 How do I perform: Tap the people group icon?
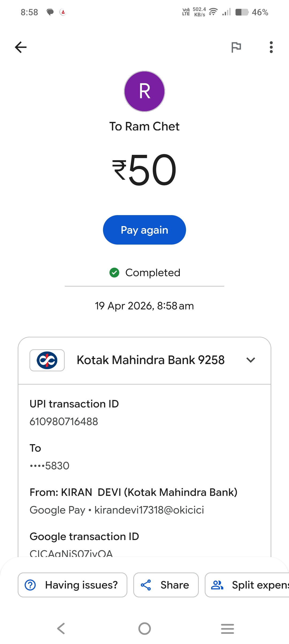217,585
